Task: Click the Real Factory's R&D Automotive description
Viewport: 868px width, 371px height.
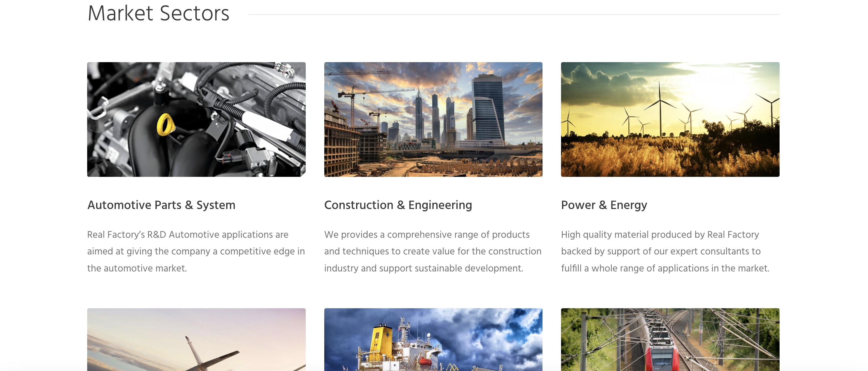Action: coord(196,251)
